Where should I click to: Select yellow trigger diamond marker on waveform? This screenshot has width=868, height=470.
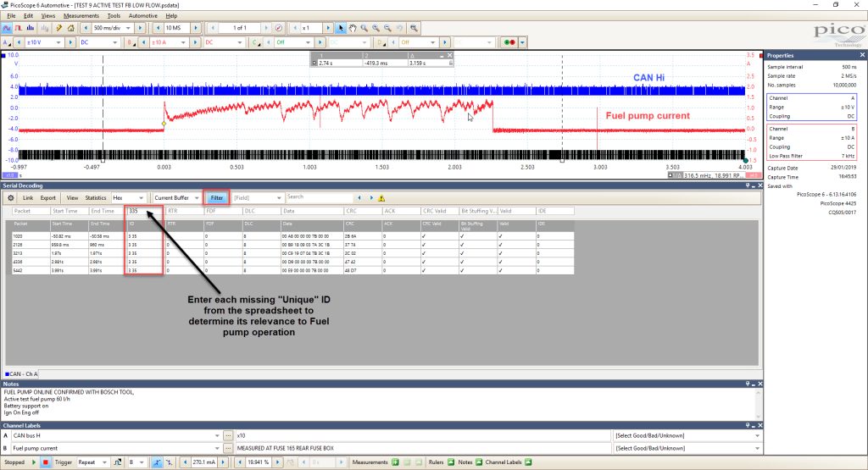pyautogui.click(x=164, y=124)
